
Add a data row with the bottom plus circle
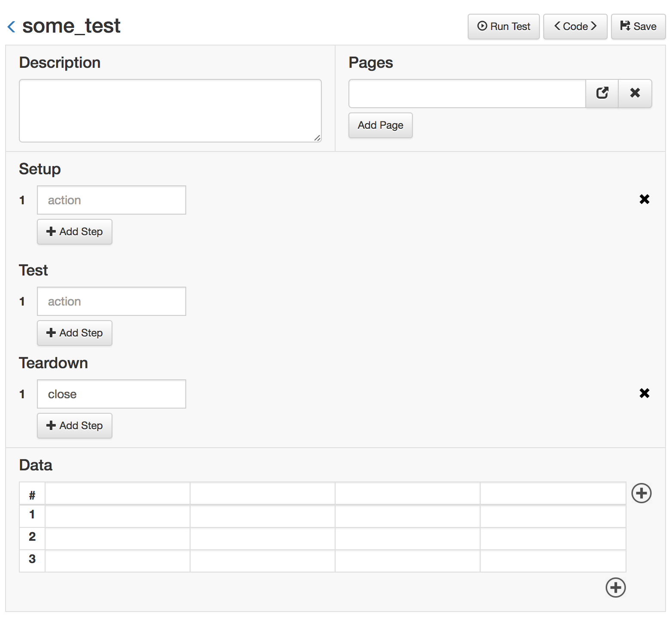616,588
